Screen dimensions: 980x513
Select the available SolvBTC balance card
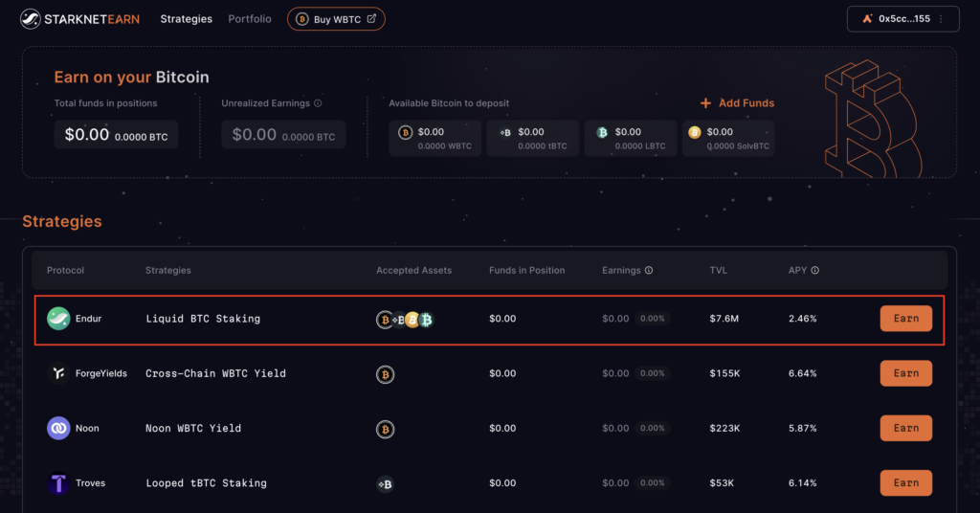click(x=728, y=139)
